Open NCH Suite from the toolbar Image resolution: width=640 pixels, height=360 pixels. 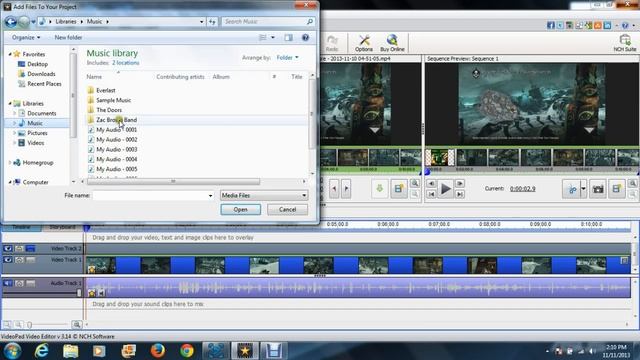tap(624, 43)
